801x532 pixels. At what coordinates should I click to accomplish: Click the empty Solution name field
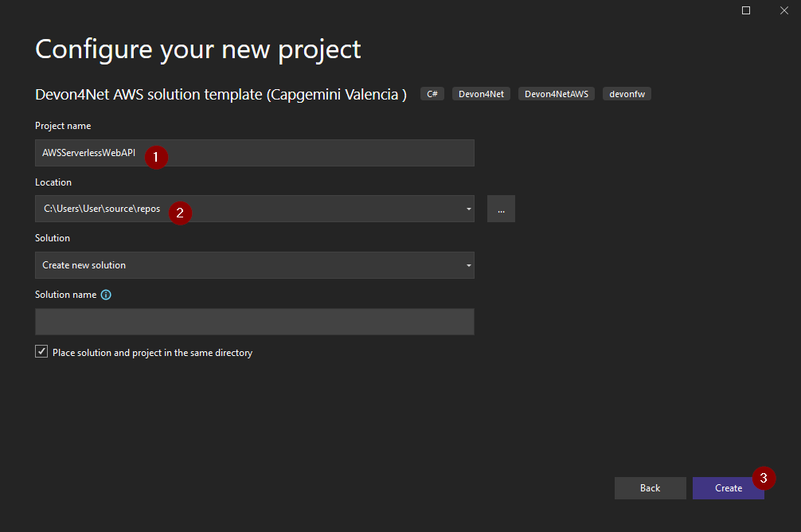click(255, 322)
